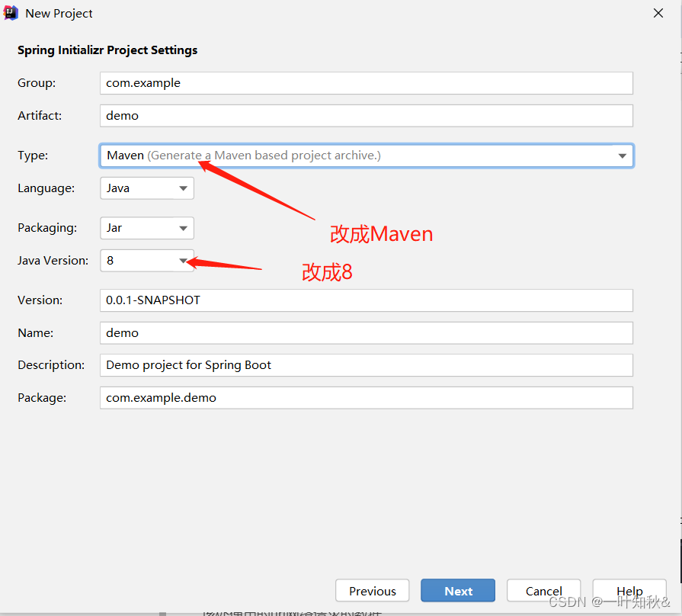Click the Packaging label
This screenshot has width=682, height=616.
(x=47, y=228)
